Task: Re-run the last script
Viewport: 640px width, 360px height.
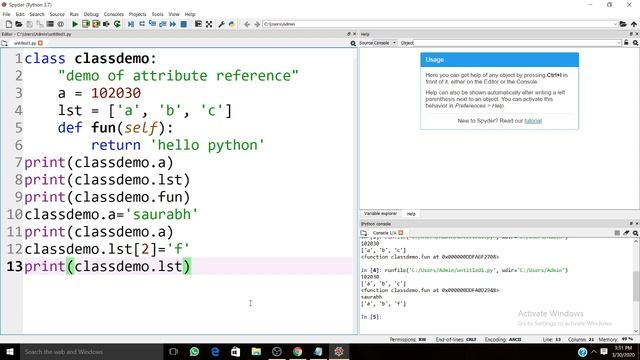Action: click(117, 24)
